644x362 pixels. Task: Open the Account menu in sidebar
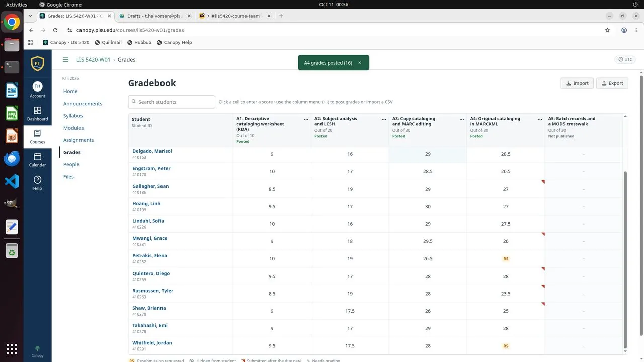37,89
